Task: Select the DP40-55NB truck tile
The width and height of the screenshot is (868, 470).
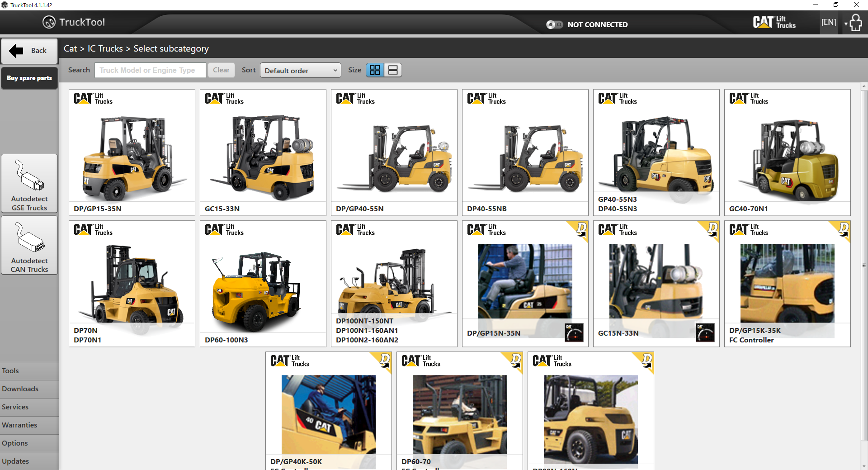Action: (x=525, y=152)
